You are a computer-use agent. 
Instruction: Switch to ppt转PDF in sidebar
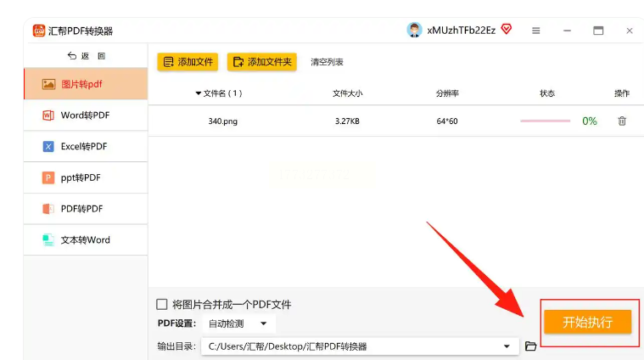coord(86,177)
